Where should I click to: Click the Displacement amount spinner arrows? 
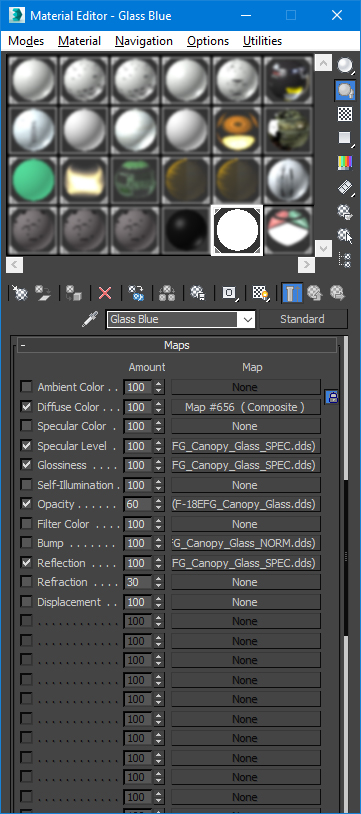tap(159, 602)
